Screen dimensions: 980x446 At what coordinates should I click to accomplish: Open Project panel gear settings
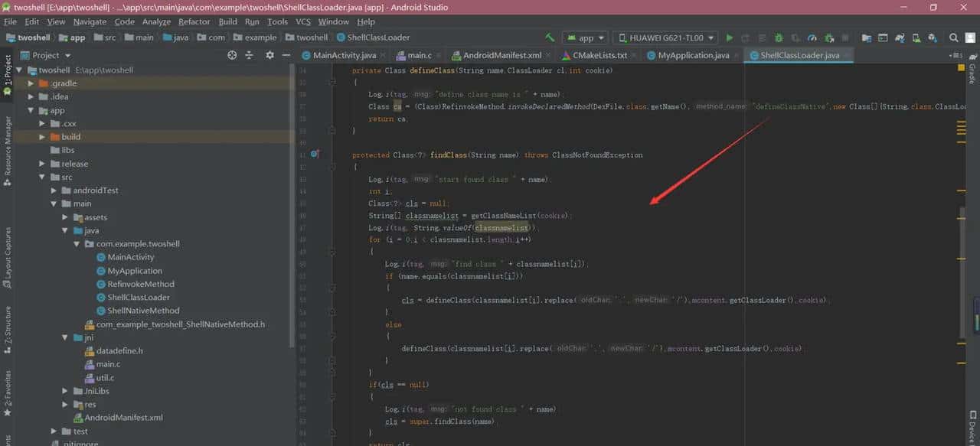269,55
